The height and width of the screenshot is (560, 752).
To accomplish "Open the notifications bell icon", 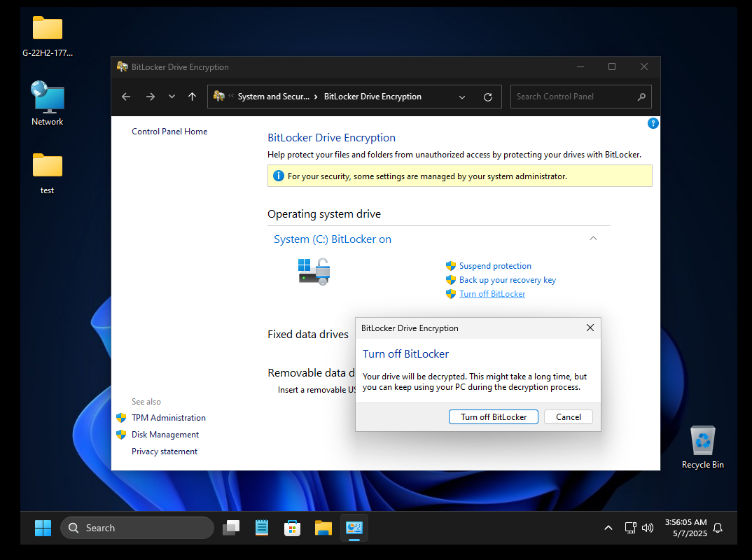I will [718, 528].
